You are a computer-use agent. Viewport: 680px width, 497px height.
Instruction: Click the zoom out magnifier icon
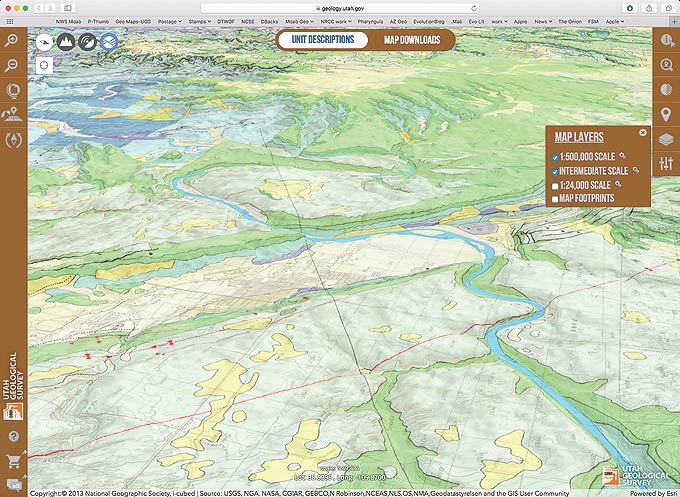pyautogui.click(x=13, y=65)
